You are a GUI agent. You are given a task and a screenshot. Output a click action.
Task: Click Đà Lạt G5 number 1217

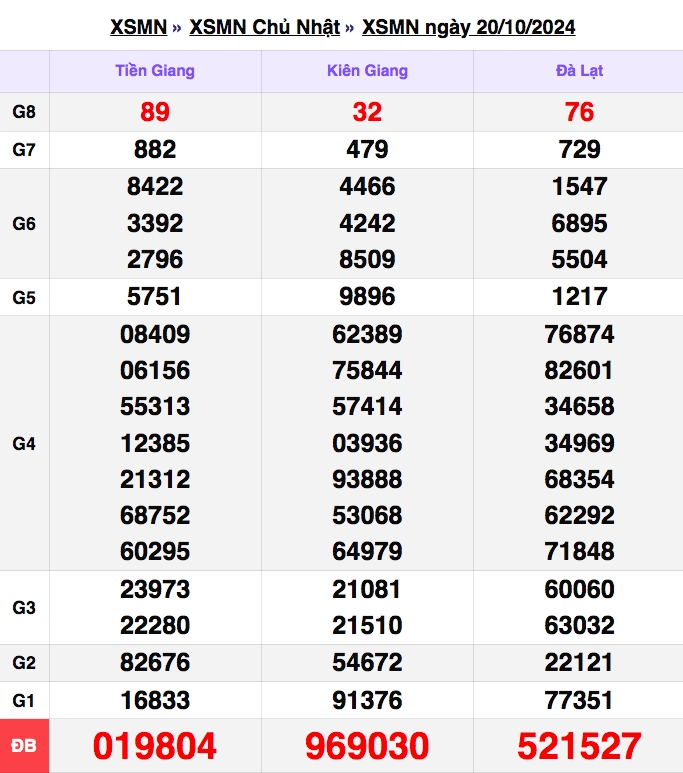coord(579,297)
